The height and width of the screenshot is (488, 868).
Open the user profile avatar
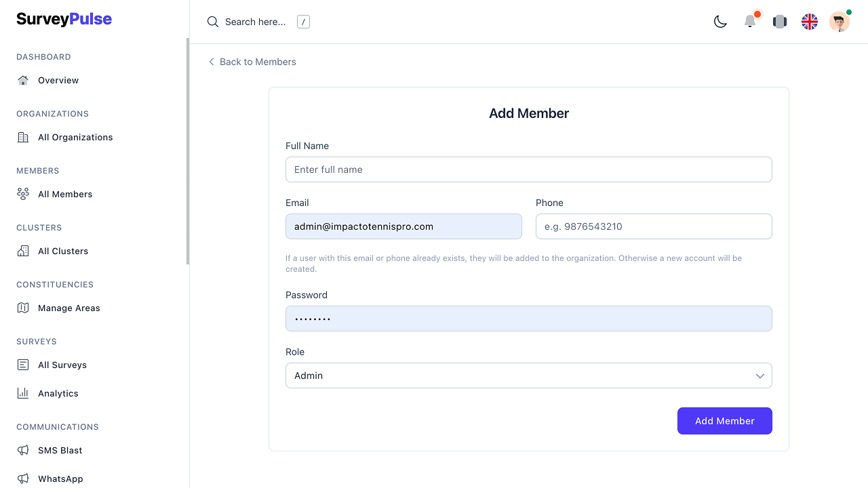tap(839, 22)
